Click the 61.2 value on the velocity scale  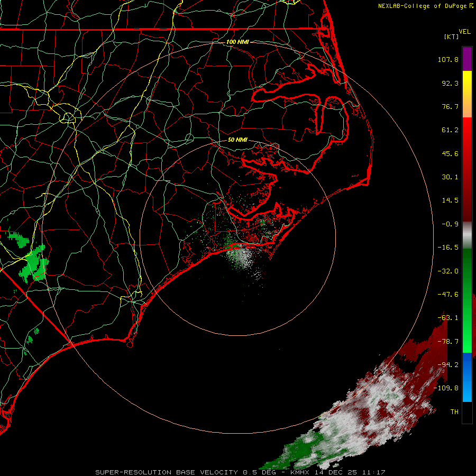450,130
